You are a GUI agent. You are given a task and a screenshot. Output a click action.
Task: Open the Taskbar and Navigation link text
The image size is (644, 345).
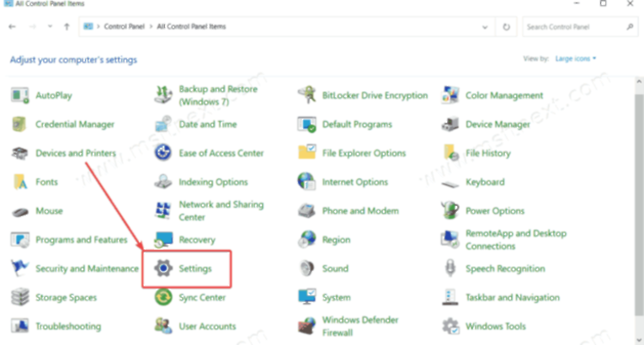pyautogui.click(x=513, y=297)
